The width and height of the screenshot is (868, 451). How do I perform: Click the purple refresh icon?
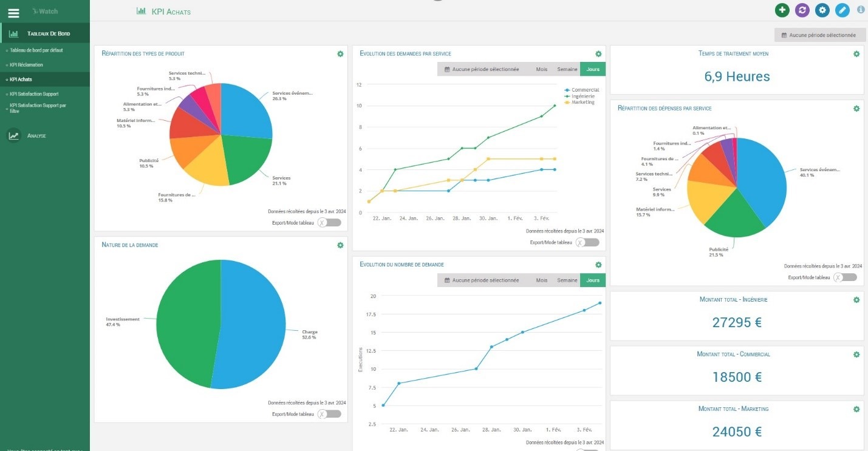pyautogui.click(x=802, y=10)
